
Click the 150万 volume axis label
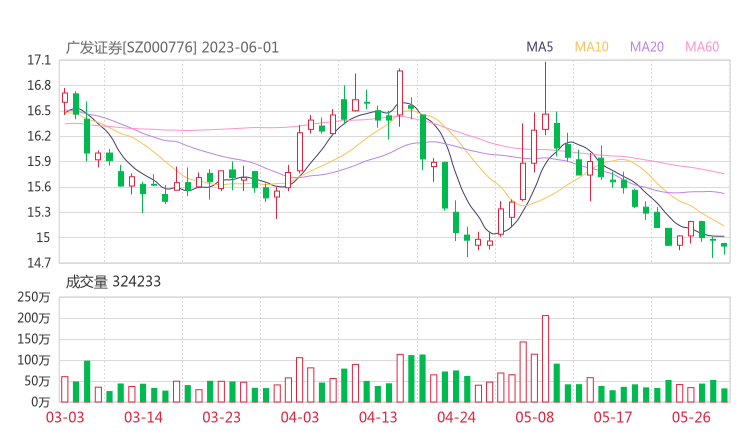[x=34, y=339]
